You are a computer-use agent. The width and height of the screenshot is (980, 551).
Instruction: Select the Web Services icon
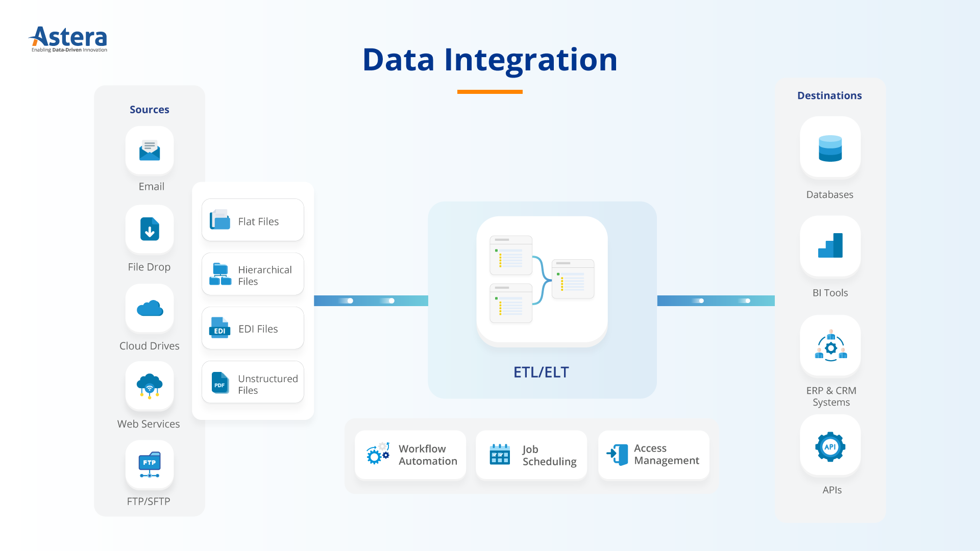(x=150, y=387)
